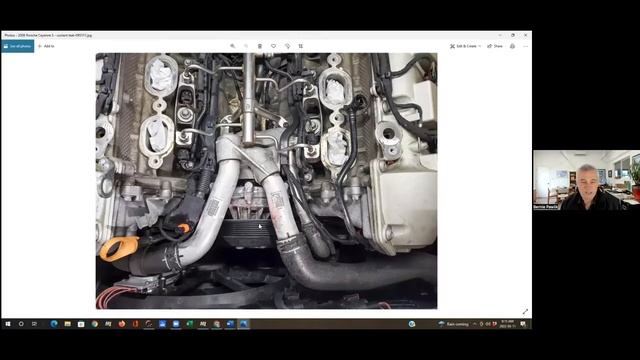The height and width of the screenshot is (360, 640).
Task: Open the Rain coming weather widget
Action: pos(454,324)
